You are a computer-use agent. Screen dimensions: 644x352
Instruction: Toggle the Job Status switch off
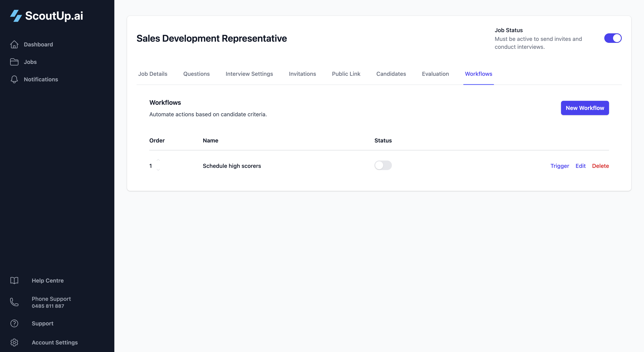tap(613, 38)
